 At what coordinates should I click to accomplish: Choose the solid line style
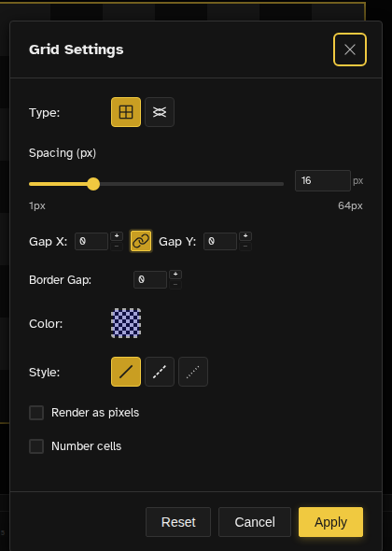126,372
